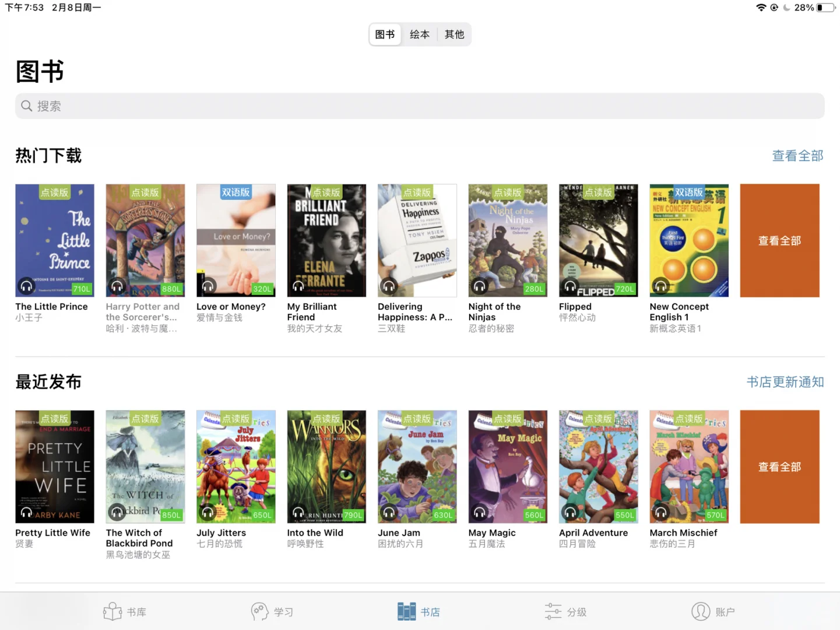Click 查看全部 link beside 热门下载

tap(798, 156)
